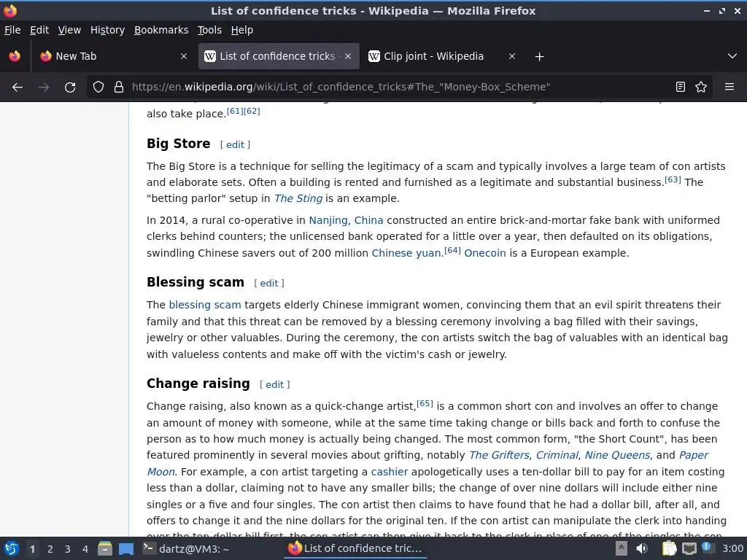The width and height of the screenshot is (747, 560).
Task: Open the Nanjing link
Action: click(x=328, y=220)
